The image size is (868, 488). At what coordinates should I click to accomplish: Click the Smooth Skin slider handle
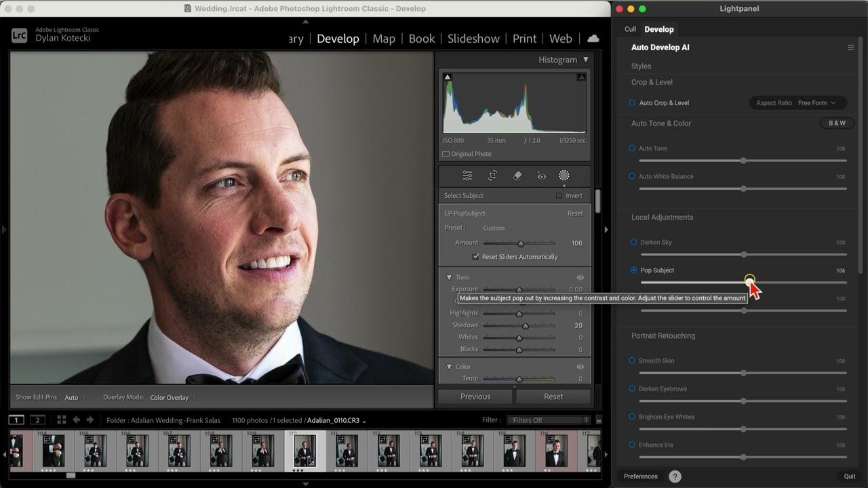point(743,373)
